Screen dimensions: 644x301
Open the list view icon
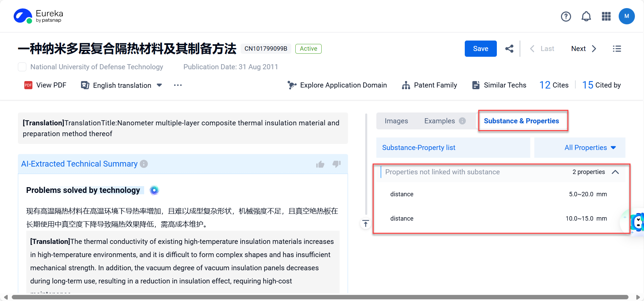pos(617,49)
